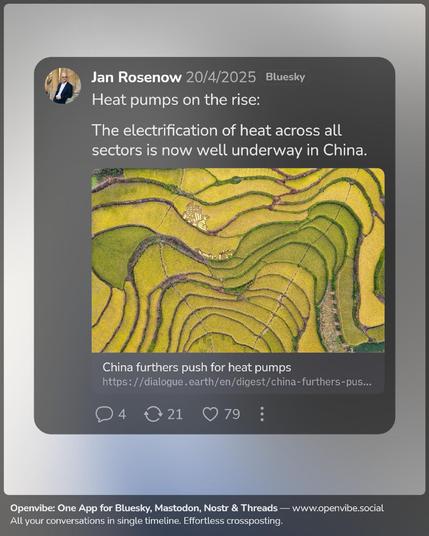Open the Jan Rosenow author name
Screen dimensions: 429x536
(x=136, y=77)
